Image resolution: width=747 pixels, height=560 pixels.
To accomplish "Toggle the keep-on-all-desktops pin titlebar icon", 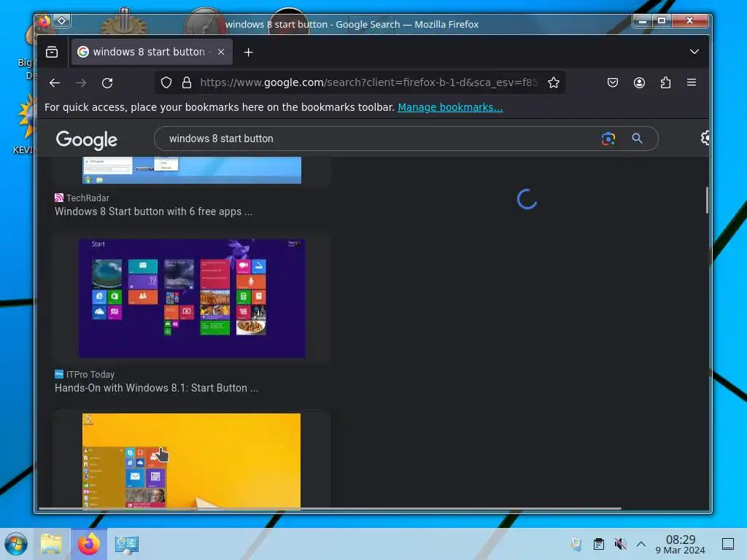I will 62,21.
